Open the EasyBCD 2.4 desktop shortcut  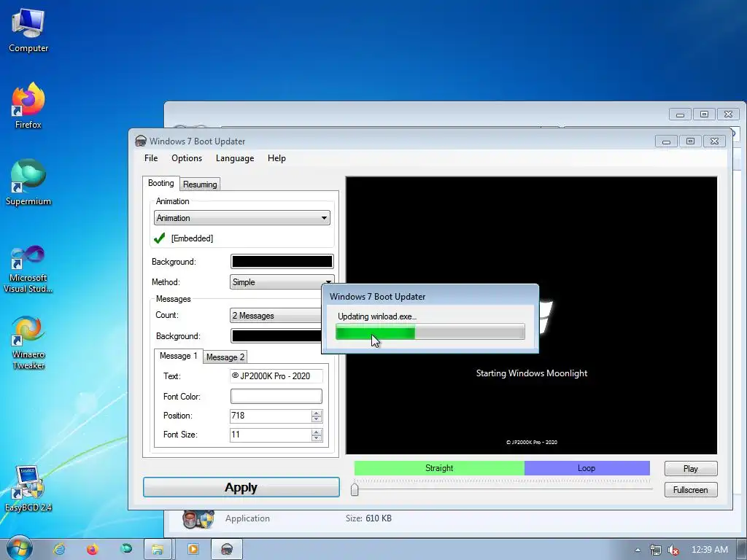point(28,489)
